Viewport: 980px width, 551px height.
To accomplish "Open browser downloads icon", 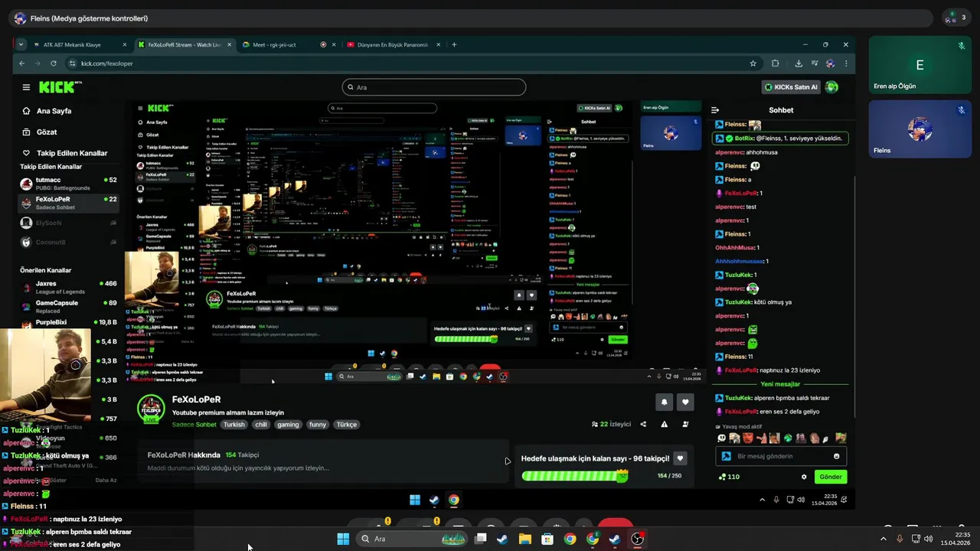I will pyautogui.click(x=799, y=64).
